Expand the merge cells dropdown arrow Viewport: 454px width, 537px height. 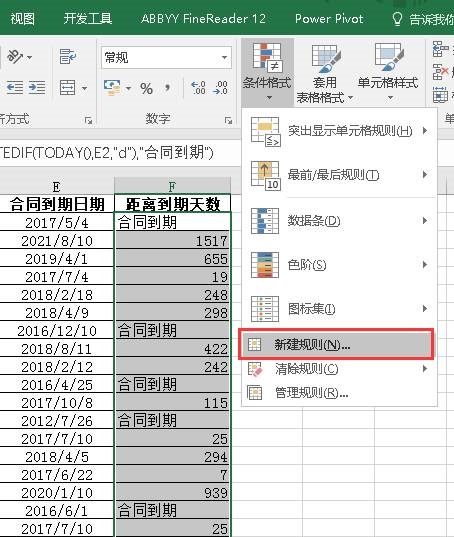pyautogui.click(x=85, y=88)
